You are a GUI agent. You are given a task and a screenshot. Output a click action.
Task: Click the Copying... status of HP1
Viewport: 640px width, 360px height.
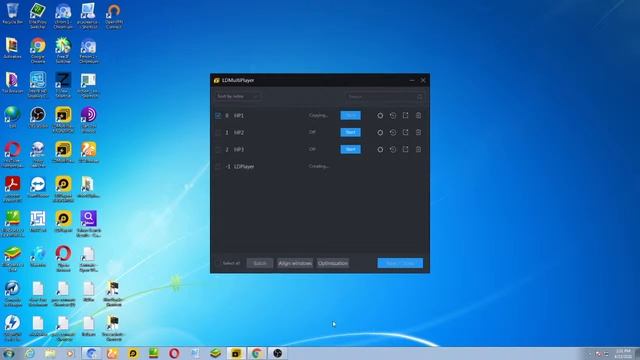(318, 116)
